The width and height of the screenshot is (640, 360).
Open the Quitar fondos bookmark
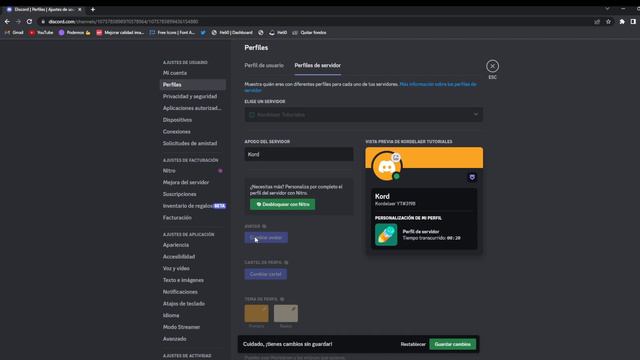pos(309,33)
